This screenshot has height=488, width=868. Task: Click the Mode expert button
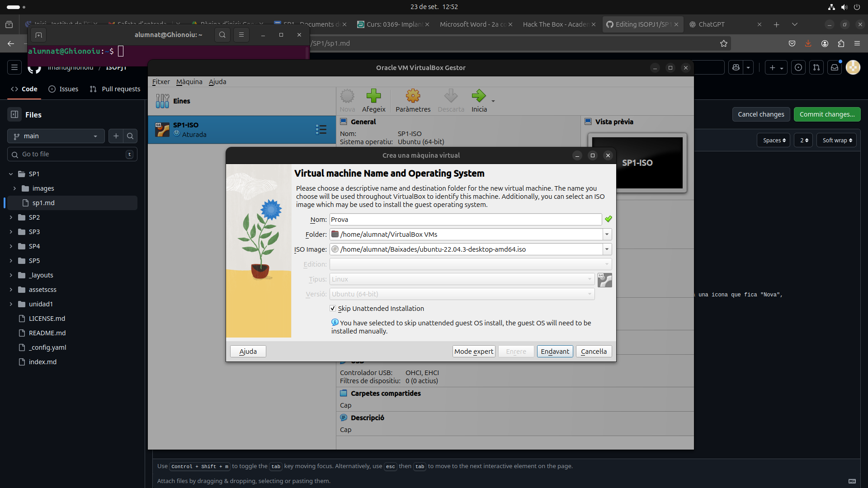pyautogui.click(x=473, y=352)
